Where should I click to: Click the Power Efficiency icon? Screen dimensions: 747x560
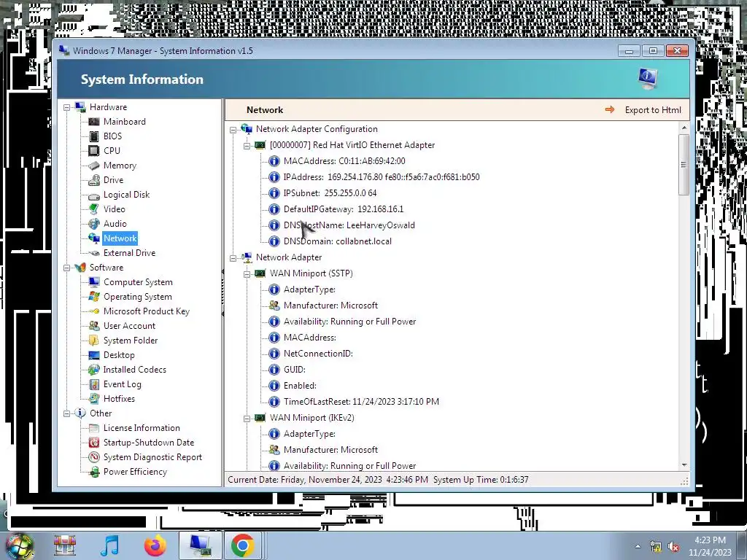pos(94,472)
